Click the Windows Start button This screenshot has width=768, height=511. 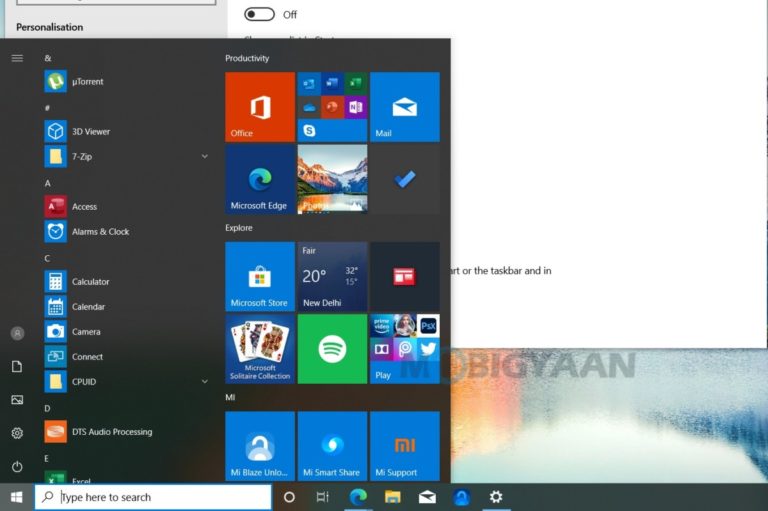click(17, 497)
